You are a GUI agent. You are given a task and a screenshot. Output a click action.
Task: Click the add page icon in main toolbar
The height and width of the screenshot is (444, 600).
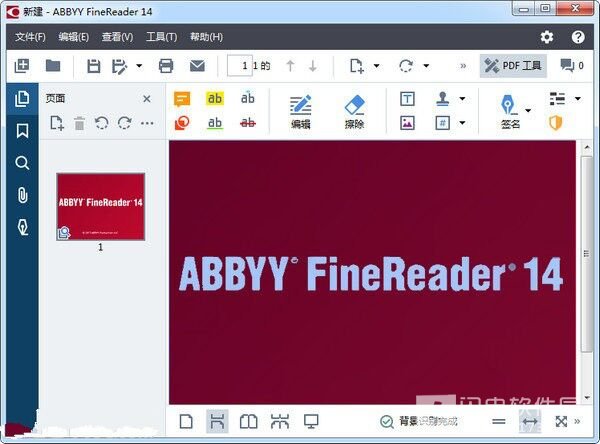[x=357, y=66]
